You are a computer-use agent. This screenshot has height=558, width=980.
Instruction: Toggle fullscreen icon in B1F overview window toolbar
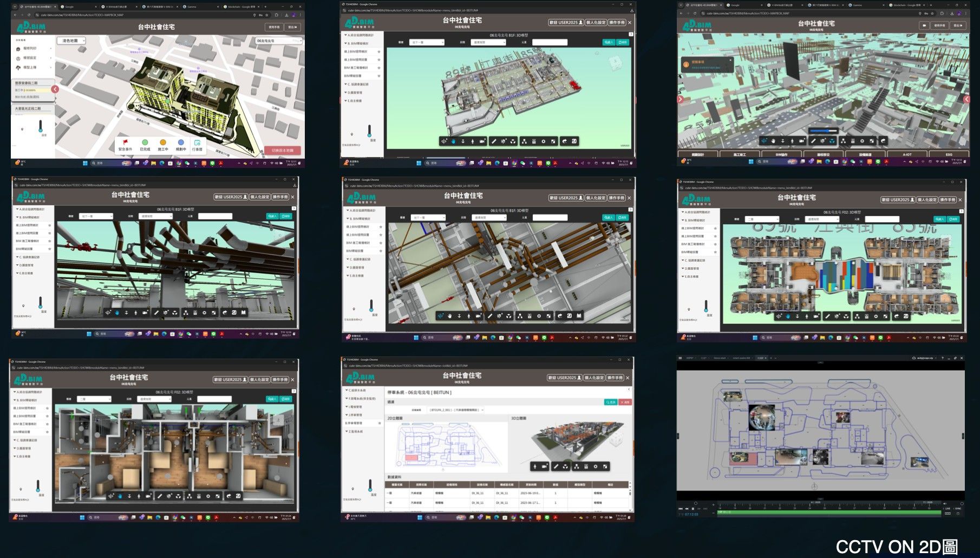[553, 141]
